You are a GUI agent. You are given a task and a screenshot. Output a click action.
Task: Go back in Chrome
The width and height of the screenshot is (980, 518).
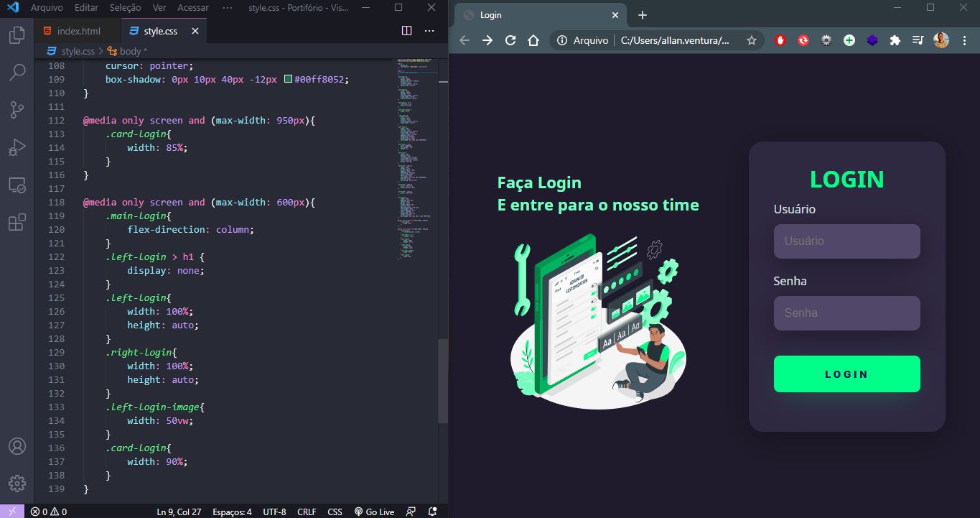point(465,40)
